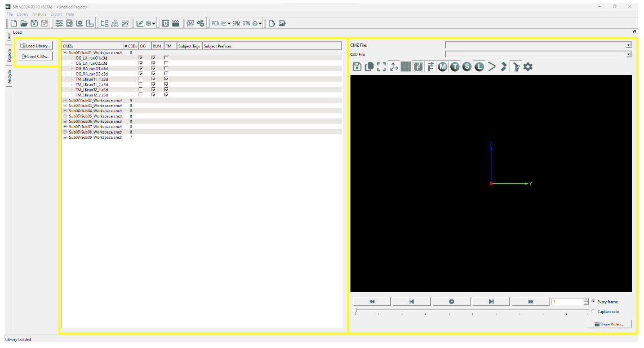The height and width of the screenshot is (348, 644).
Task: Jump to the first frame button
Action: 372,302
